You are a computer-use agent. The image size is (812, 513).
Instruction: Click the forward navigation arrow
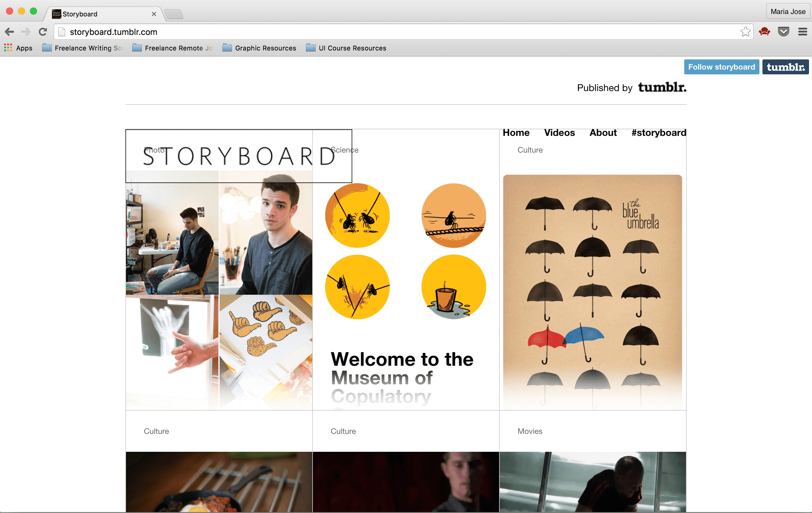click(x=26, y=32)
